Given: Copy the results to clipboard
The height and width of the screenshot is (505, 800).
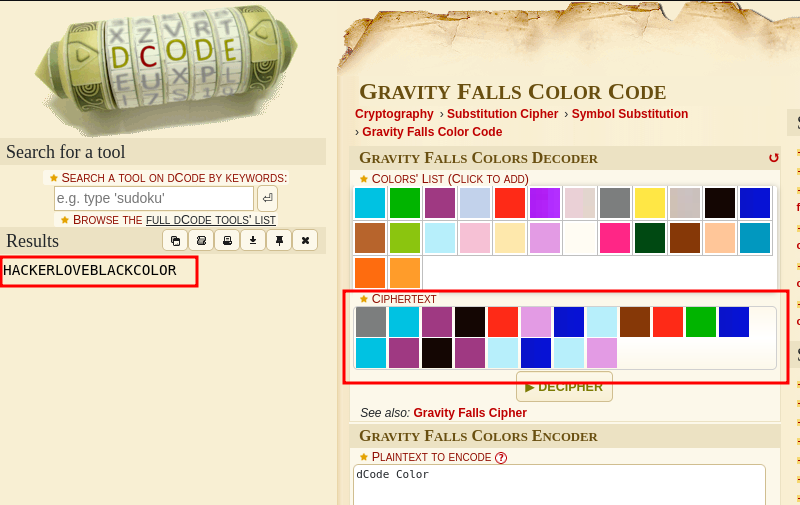Looking at the screenshot, I should tap(175, 241).
